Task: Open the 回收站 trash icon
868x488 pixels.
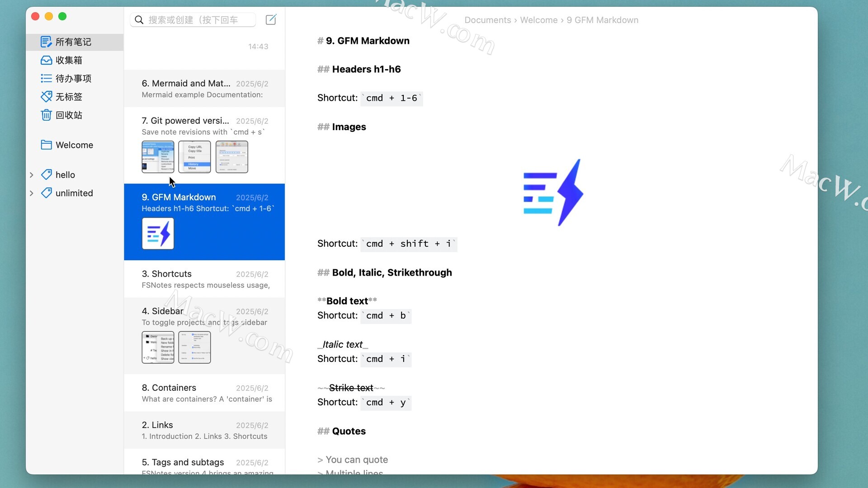Action: click(x=46, y=115)
